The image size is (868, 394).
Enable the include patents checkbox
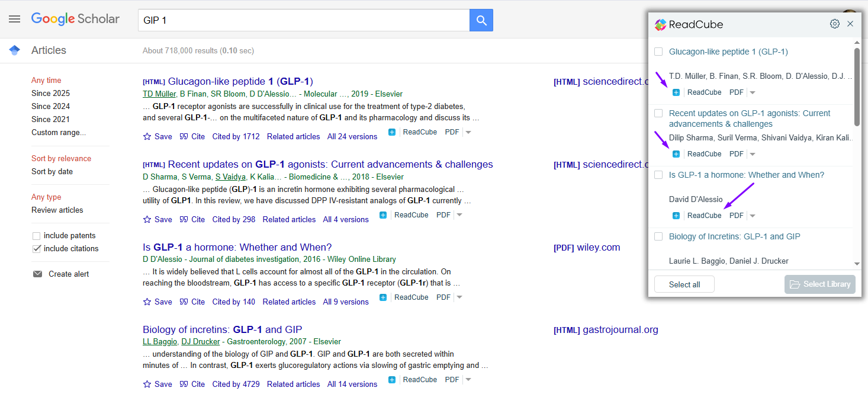pos(37,236)
